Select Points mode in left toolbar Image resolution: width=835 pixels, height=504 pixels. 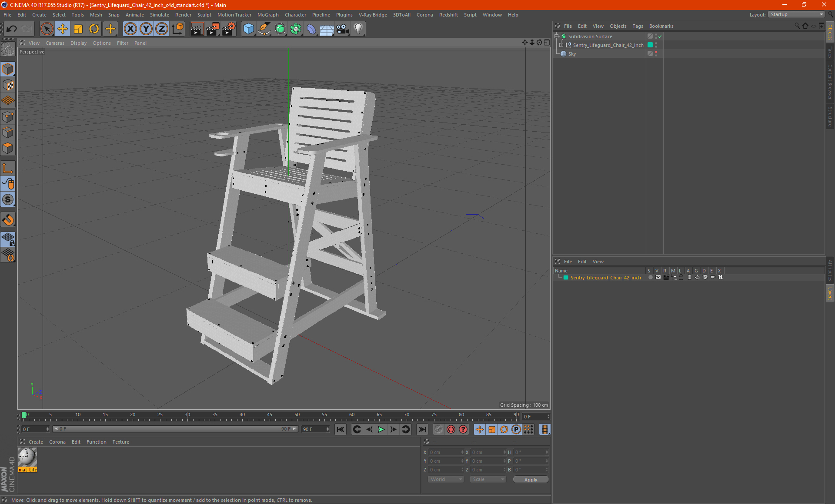click(x=8, y=117)
